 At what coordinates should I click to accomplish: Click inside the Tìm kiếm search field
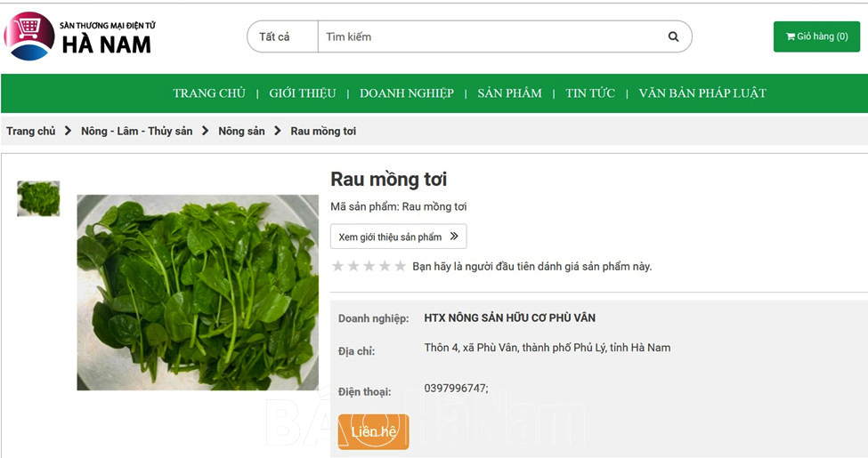[x=490, y=36]
